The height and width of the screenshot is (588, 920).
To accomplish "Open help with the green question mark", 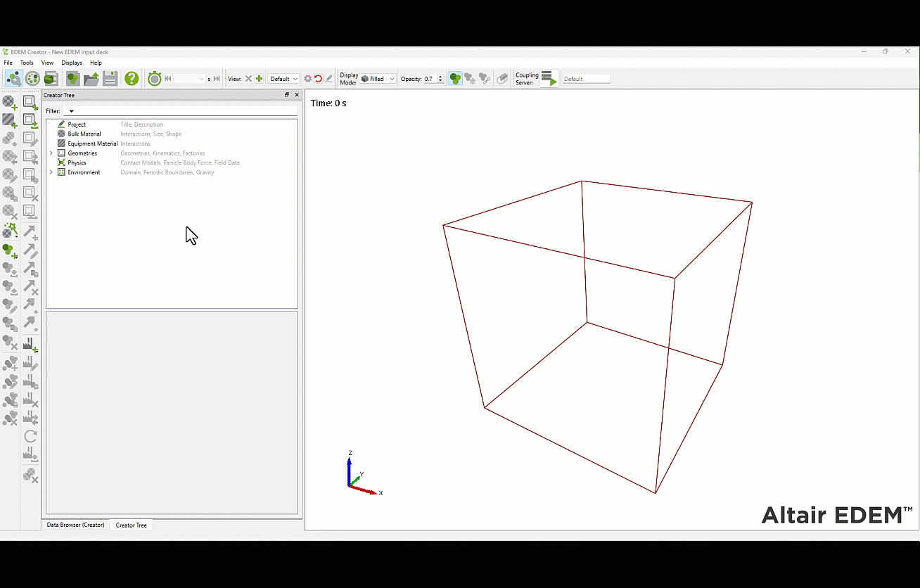I will pyautogui.click(x=132, y=79).
